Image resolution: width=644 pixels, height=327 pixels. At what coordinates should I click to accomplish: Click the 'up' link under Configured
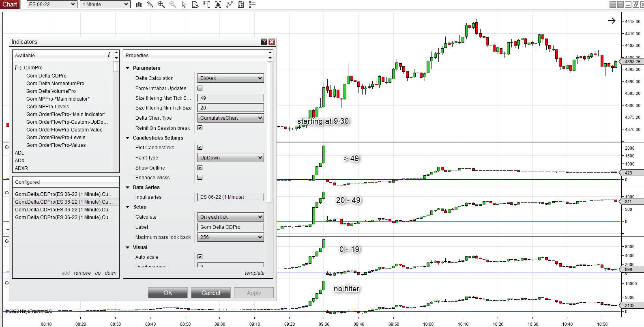pyautogui.click(x=98, y=273)
